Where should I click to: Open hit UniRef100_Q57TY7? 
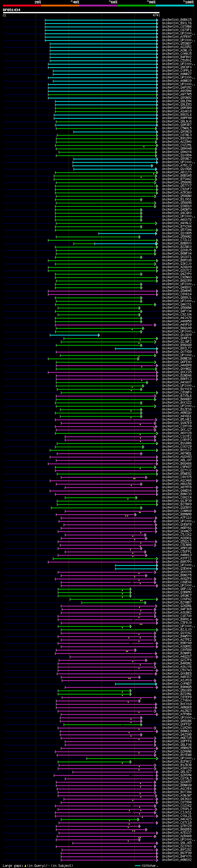177,186
